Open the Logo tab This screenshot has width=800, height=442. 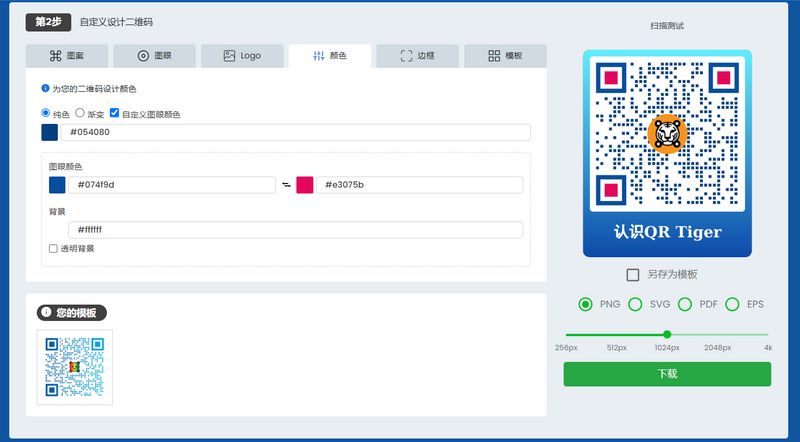point(242,56)
